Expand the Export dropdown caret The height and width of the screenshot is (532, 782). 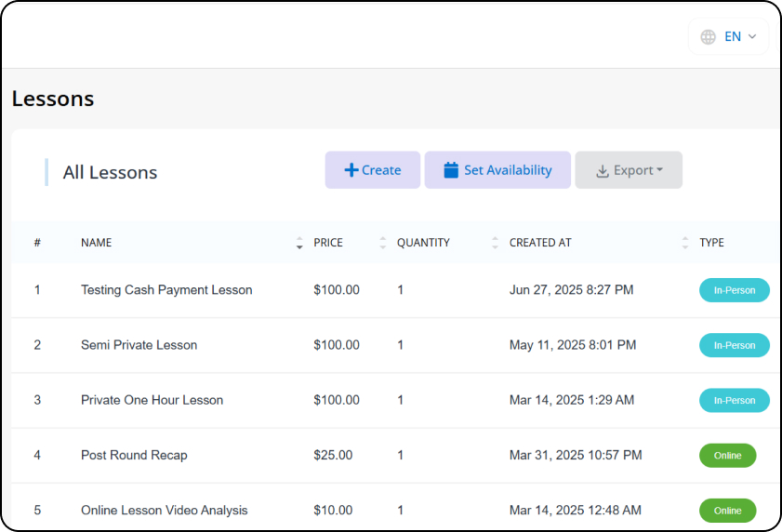click(x=660, y=170)
